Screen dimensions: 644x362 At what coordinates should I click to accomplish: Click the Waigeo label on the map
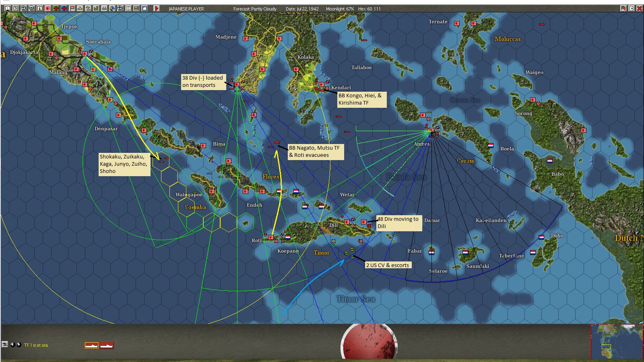click(x=535, y=72)
